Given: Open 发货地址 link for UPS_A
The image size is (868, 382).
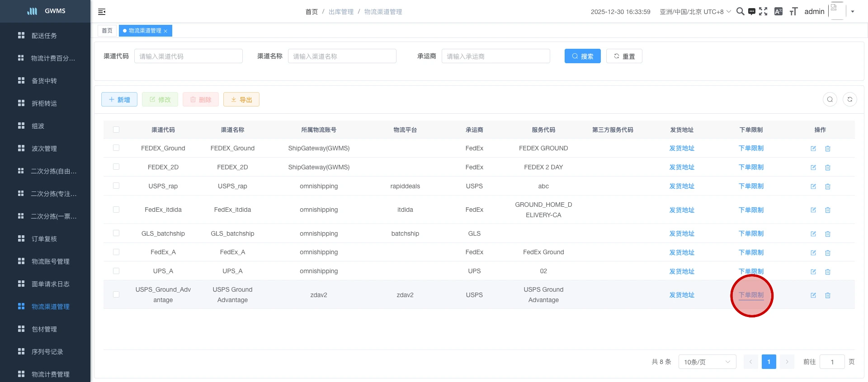Looking at the screenshot, I should pyautogui.click(x=682, y=271).
